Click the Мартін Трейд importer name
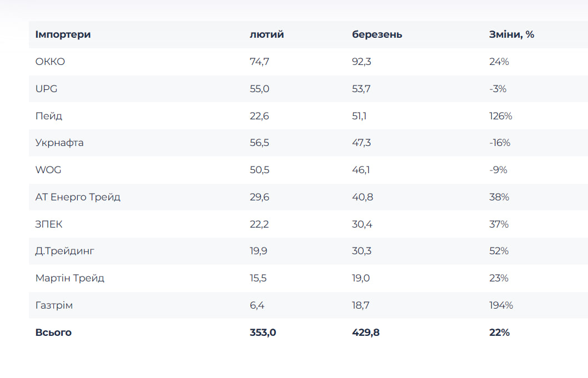 [70, 278]
